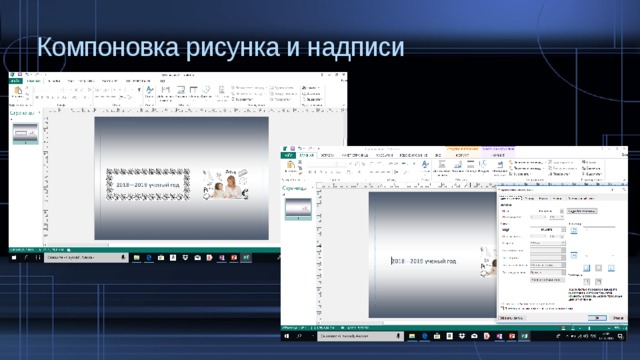Click Copy icon in right Publisher window
The width and height of the screenshot is (640, 360).
click(x=300, y=168)
